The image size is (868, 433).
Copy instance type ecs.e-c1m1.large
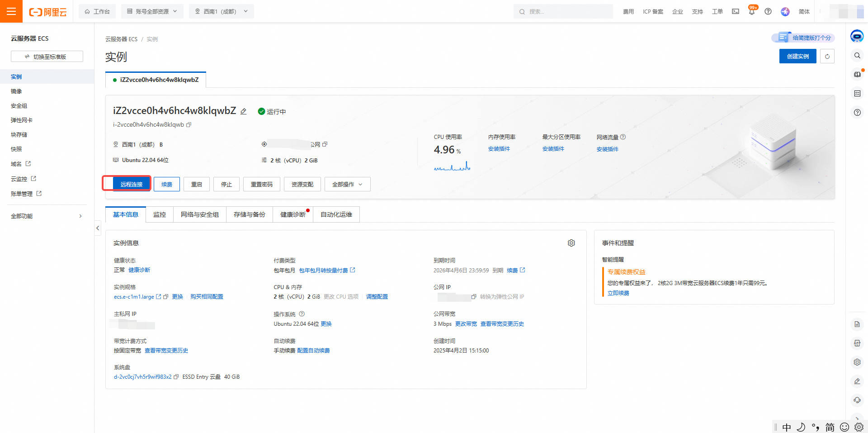point(166,297)
